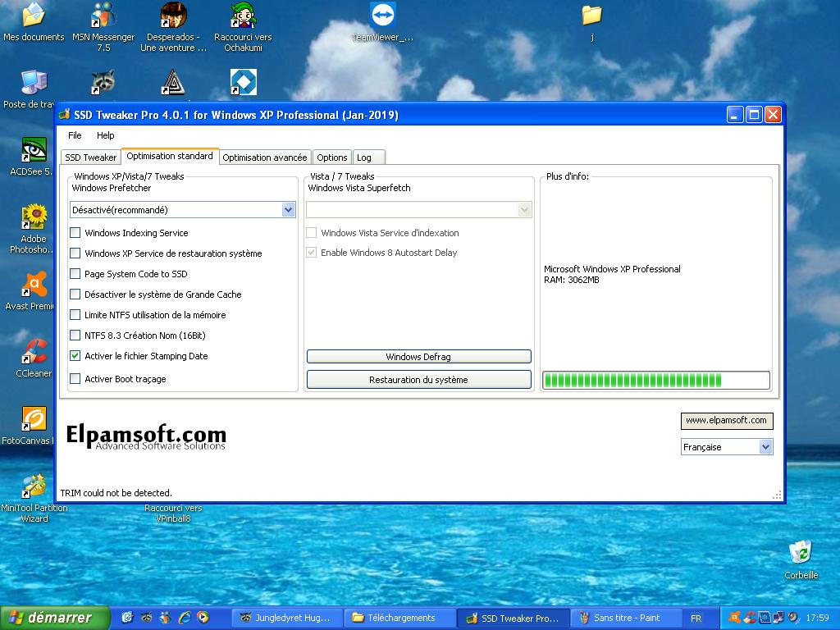Viewport: 840px width, 630px height.
Task: Launch raccoon icon in quick launch bar
Action: [x=146, y=618]
